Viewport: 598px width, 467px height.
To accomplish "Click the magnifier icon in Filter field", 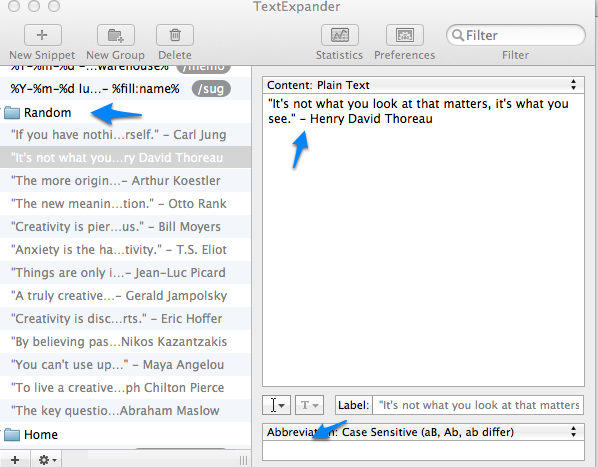I will [x=457, y=35].
